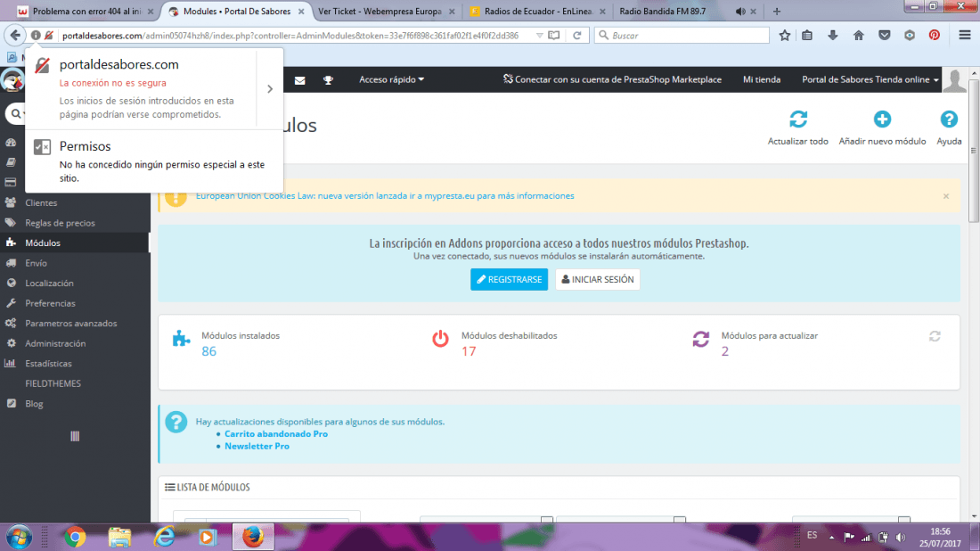Open Internet Explorer from the taskbar
The width and height of the screenshot is (980, 551).
(164, 538)
